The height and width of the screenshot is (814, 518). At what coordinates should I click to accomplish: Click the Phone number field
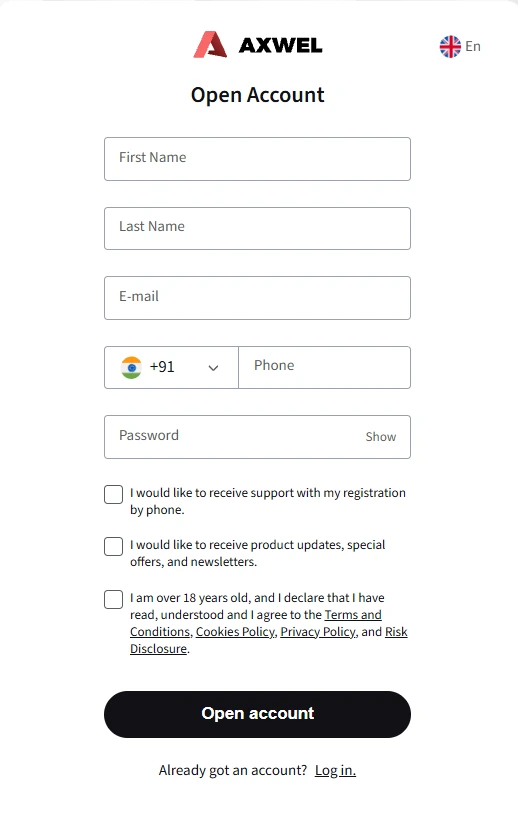point(324,368)
